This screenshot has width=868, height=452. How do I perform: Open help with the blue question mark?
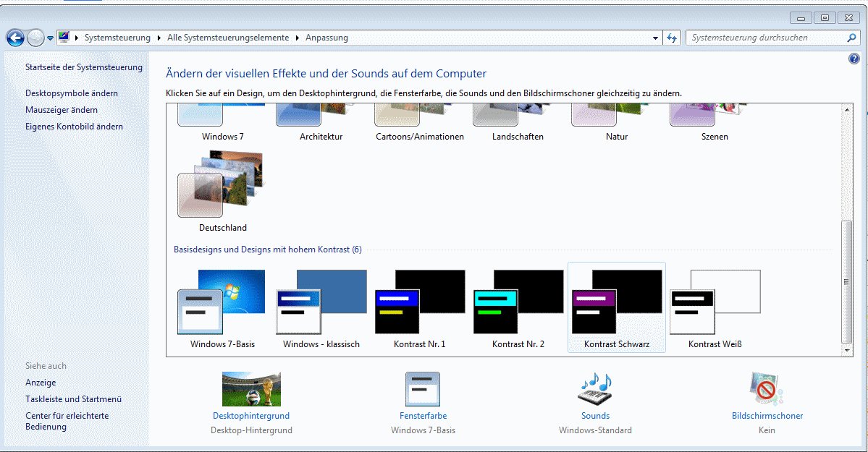(x=854, y=59)
